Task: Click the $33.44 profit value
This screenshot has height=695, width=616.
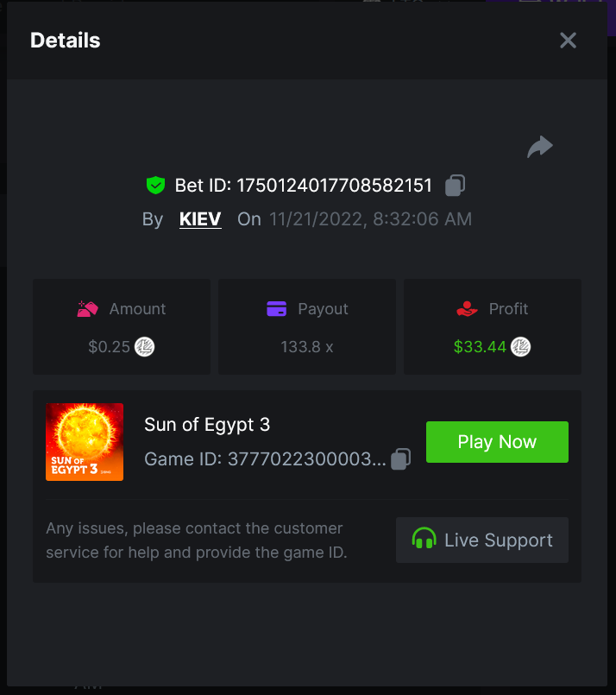Action: (x=480, y=347)
